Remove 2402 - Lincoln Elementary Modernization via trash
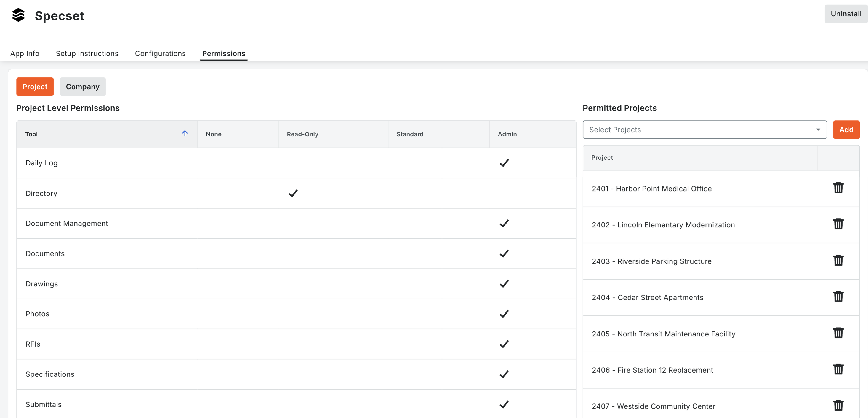This screenshot has height=418, width=868. click(838, 224)
